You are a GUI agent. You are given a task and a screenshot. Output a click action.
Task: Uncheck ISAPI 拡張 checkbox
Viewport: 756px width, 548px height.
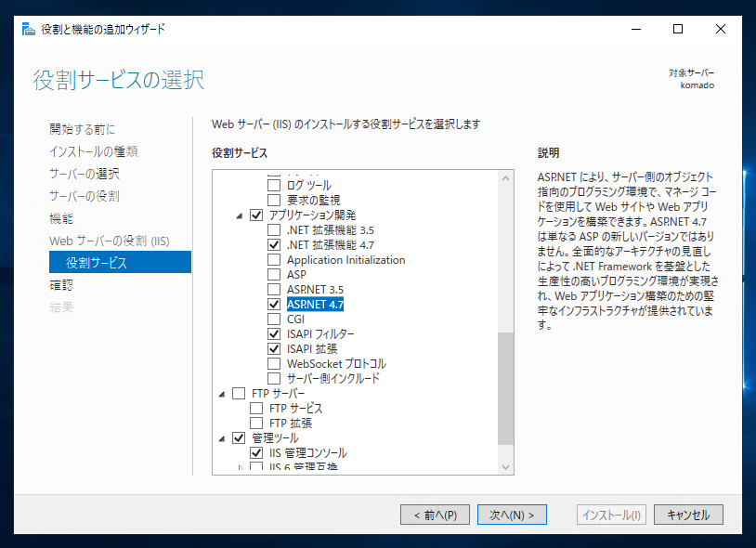point(274,349)
